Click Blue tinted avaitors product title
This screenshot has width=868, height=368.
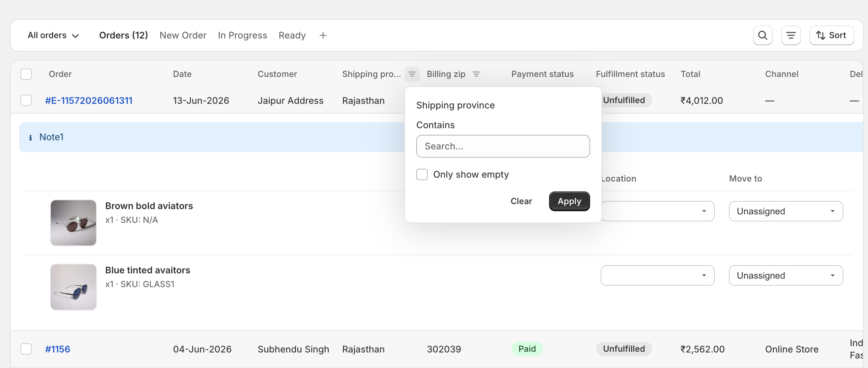(148, 270)
